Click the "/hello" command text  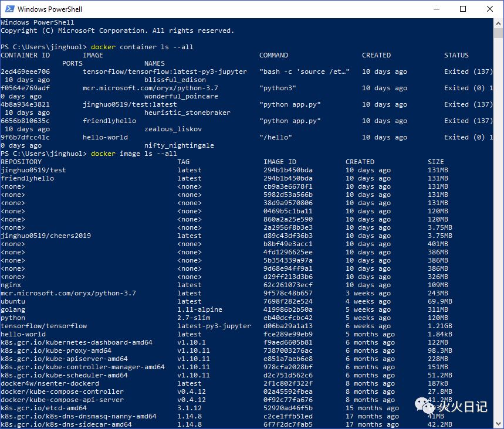[x=276, y=137]
